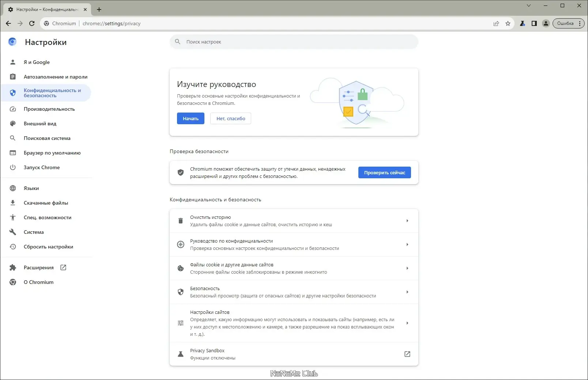Click the downloads icon beside Скачанные файлы
Screen dimensions: 588x380
click(x=12, y=202)
